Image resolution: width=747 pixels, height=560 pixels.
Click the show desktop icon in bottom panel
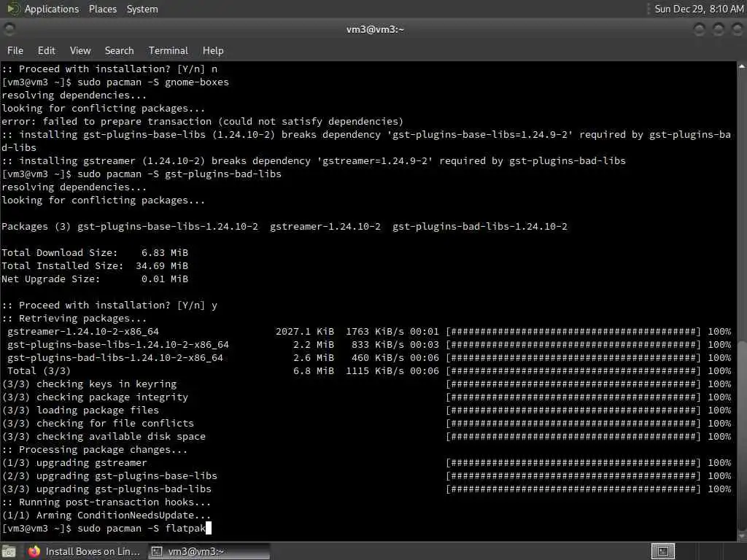(9, 551)
